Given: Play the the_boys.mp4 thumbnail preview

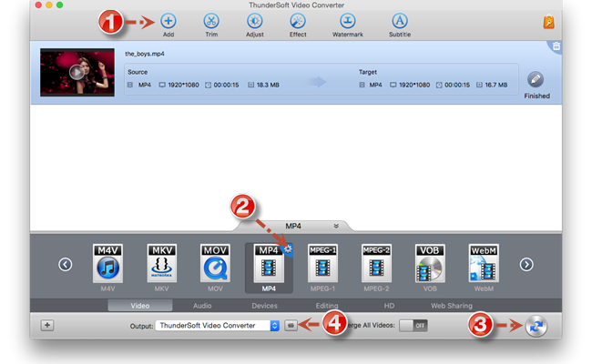Looking at the screenshot, I should [x=77, y=72].
